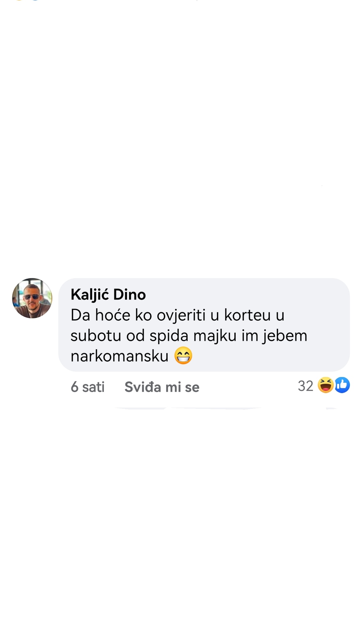Image resolution: width=362 pixels, height=644 pixels.
Task: Like the comment with Sviđa mi se
Action: pos(162,387)
